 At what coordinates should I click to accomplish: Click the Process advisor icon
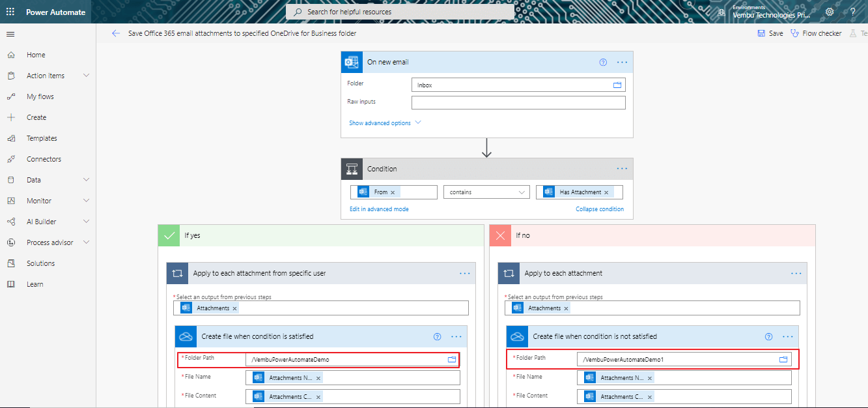(10, 242)
